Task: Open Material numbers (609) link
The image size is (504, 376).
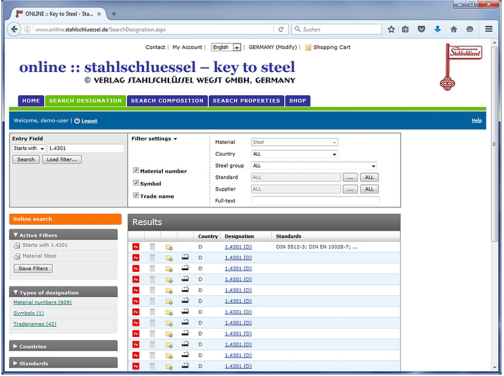Action: click(x=42, y=302)
